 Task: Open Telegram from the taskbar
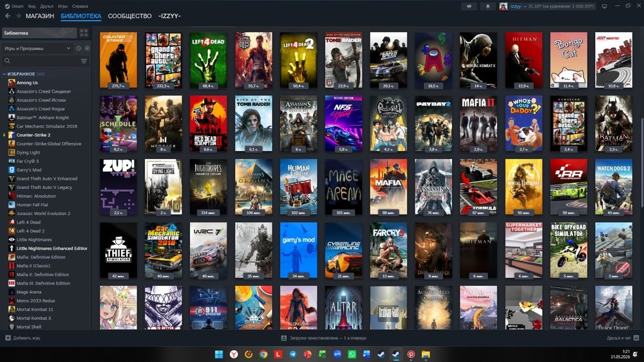293,354
